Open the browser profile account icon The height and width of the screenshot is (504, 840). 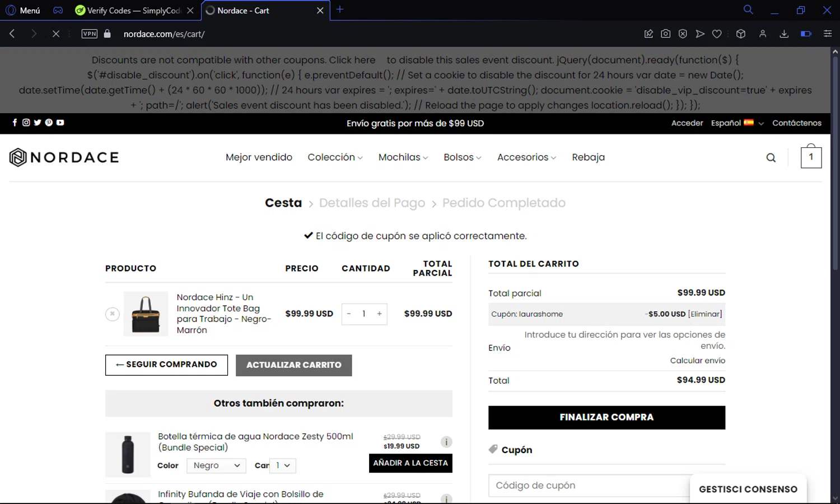763,34
